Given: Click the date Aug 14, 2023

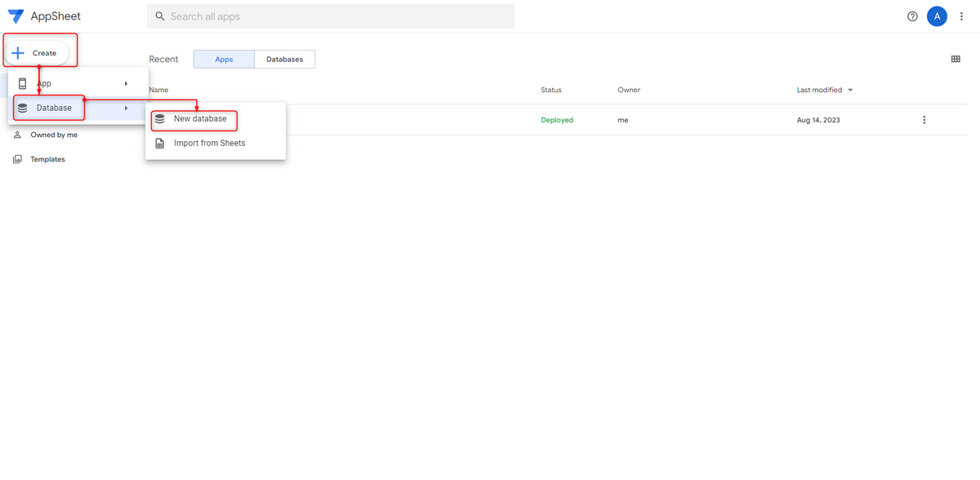Looking at the screenshot, I should coord(818,120).
